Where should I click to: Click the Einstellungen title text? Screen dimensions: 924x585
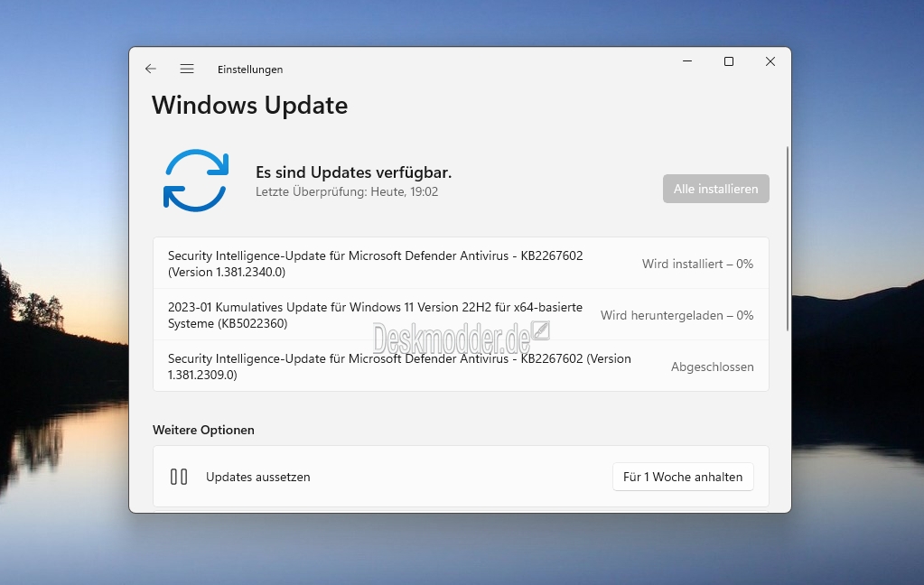pyautogui.click(x=250, y=70)
